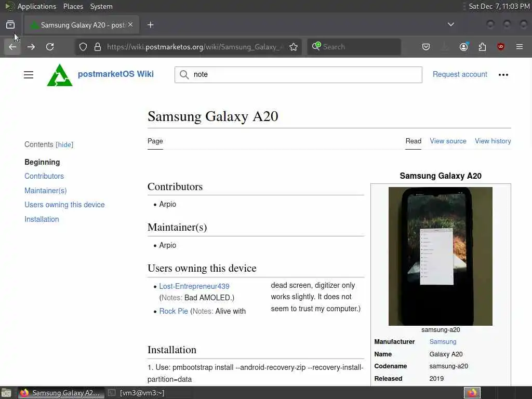The image size is (532, 399).
Task: Close the Samsung Galaxy A20 tab
Action: (130, 25)
